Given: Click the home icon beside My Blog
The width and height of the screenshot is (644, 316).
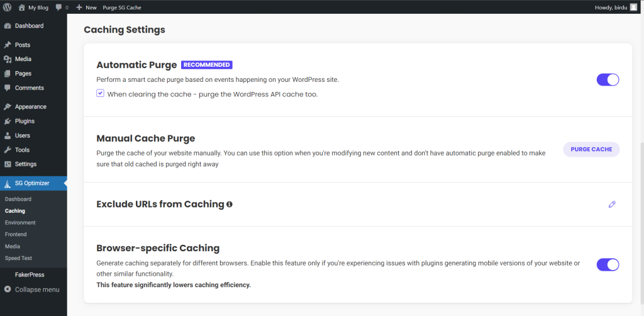Looking at the screenshot, I should point(22,7).
